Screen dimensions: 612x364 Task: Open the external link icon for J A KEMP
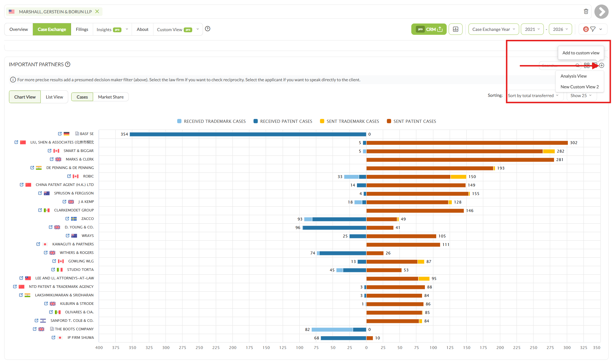(x=64, y=202)
